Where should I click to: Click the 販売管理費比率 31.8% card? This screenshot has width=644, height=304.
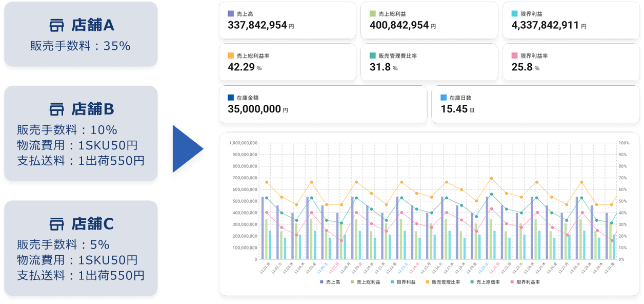[429, 62]
